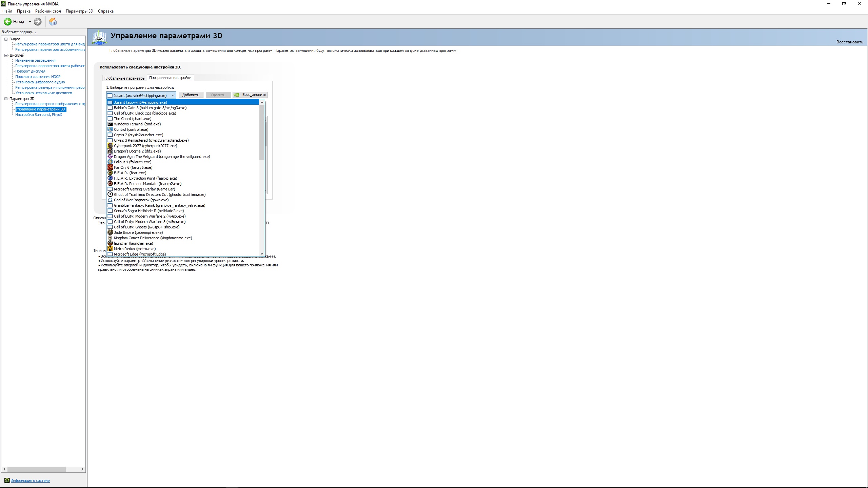Open Back button history dropdown arrow

[x=30, y=22]
